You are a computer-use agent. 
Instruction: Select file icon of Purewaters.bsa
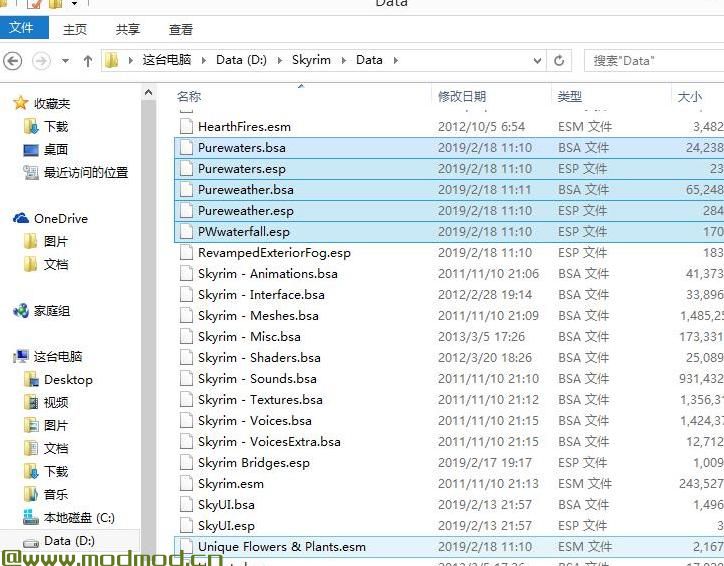(x=186, y=148)
